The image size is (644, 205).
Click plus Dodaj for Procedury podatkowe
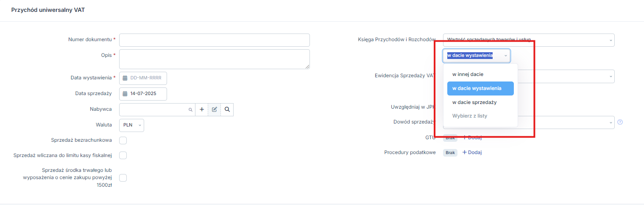(472, 152)
